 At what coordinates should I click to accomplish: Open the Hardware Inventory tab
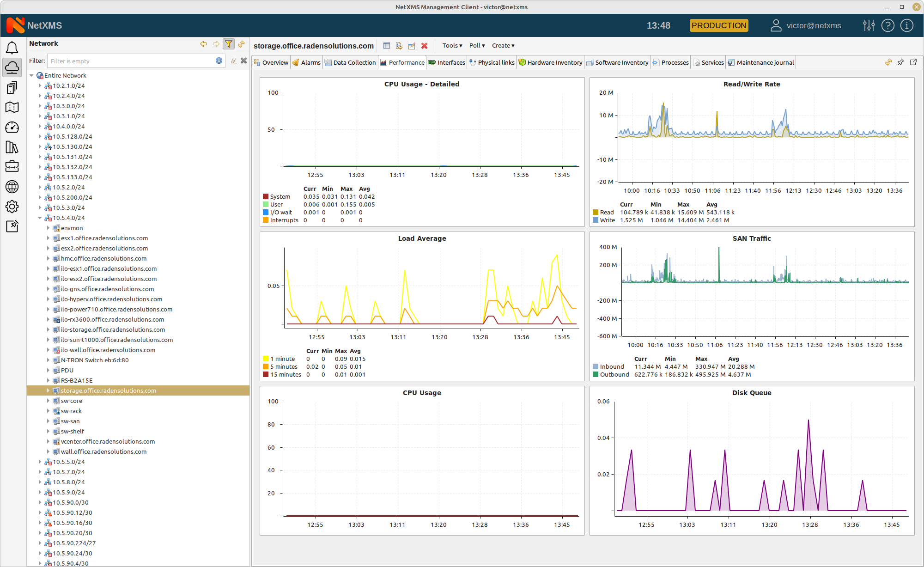click(x=550, y=62)
